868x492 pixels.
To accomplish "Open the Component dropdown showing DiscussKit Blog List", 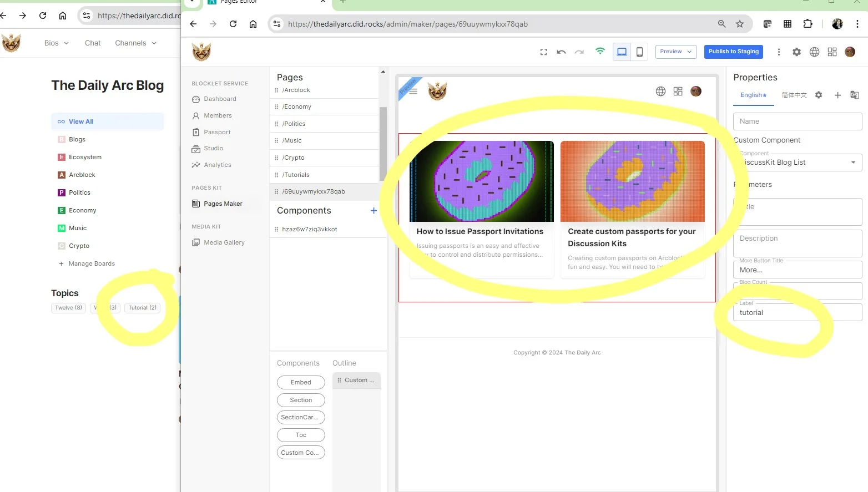I will pos(798,163).
